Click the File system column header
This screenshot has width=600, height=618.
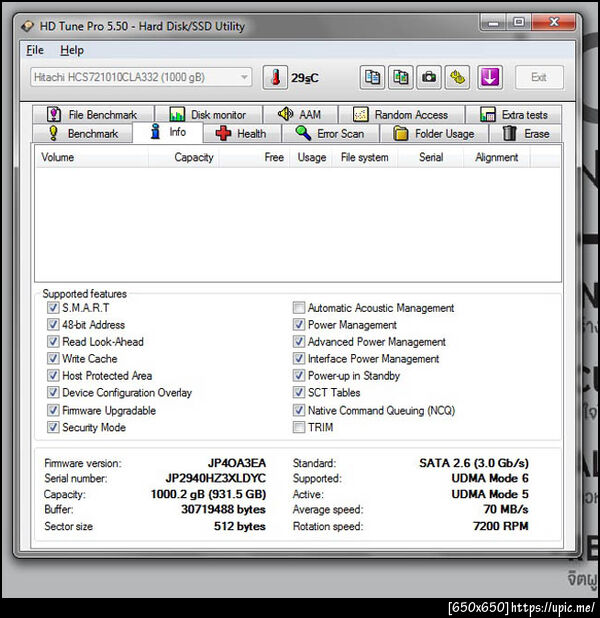point(364,157)
